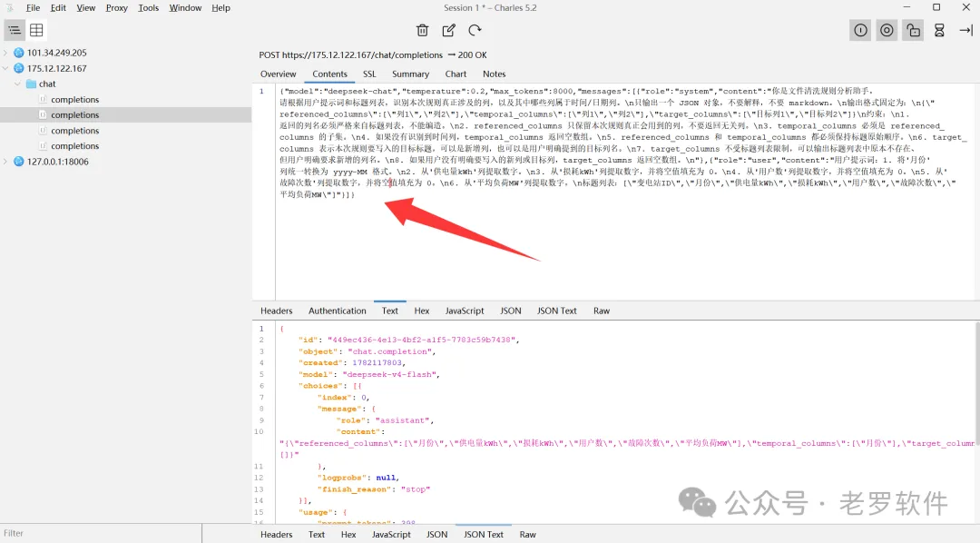The width and height of the screenshot is (980, 543).
Task: Click the Charles app icon in title bar
Action: point(9,7)
